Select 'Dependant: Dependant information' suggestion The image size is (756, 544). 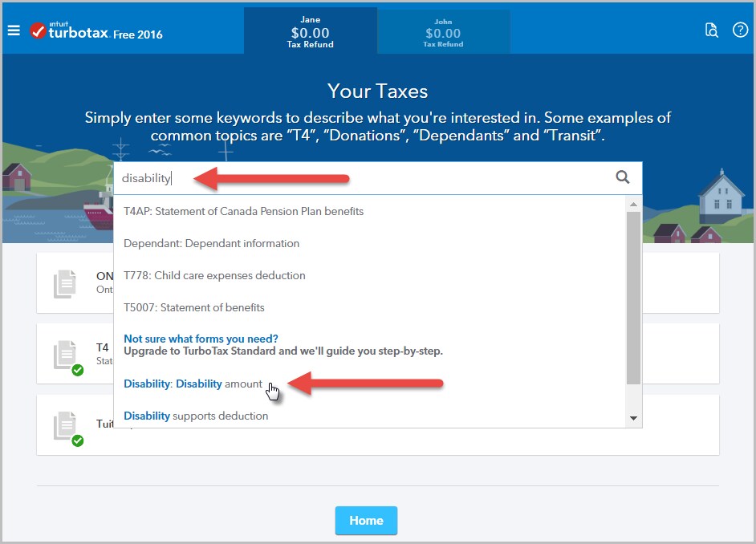pyautogui.click(x=211, y=243)
